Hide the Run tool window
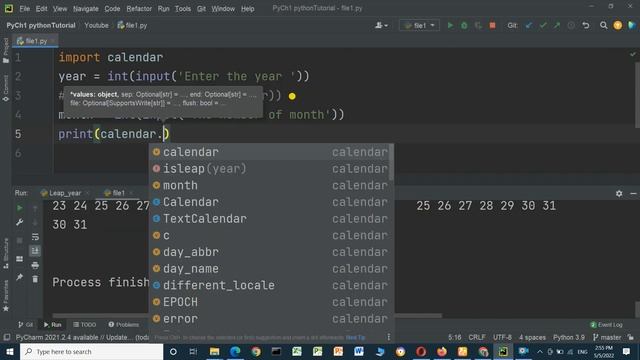640x360 pixels. pyautogui.click(x=633, y=193)
